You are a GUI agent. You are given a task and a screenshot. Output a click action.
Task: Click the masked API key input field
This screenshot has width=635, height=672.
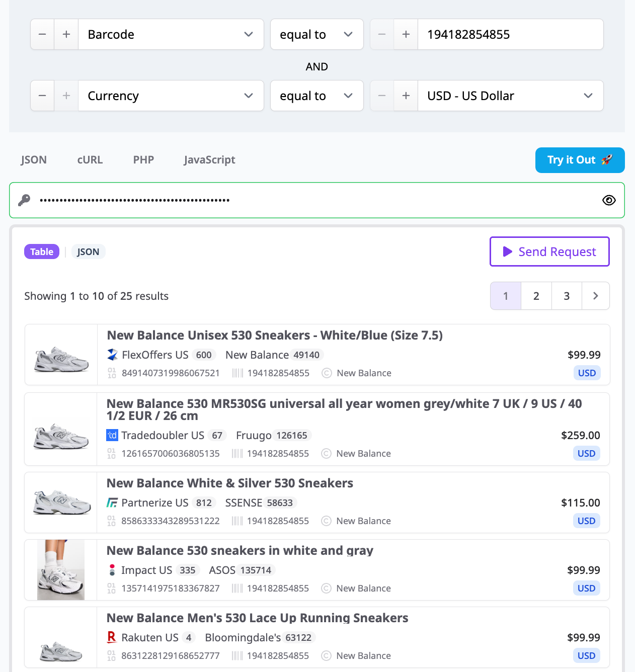click(317, 200)
